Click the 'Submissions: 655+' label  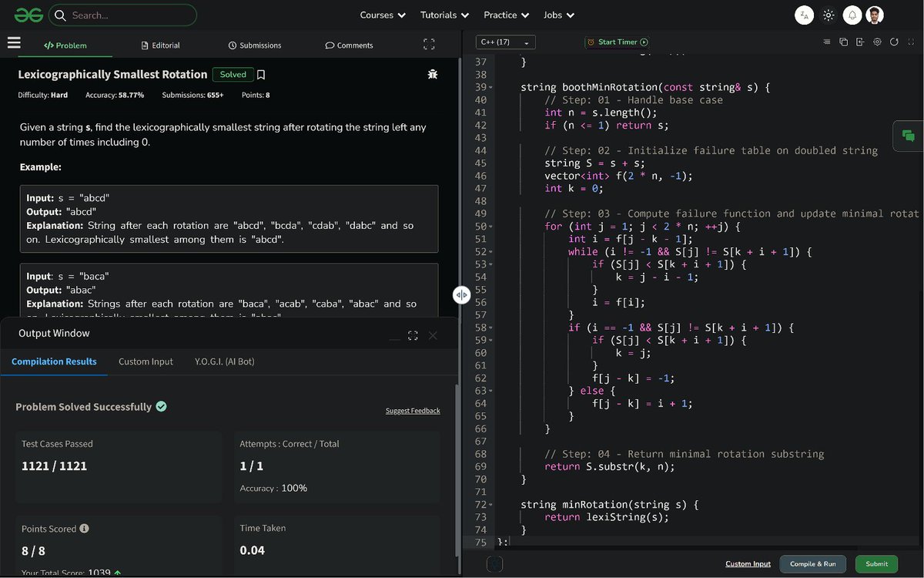click(x=192, y=95)
